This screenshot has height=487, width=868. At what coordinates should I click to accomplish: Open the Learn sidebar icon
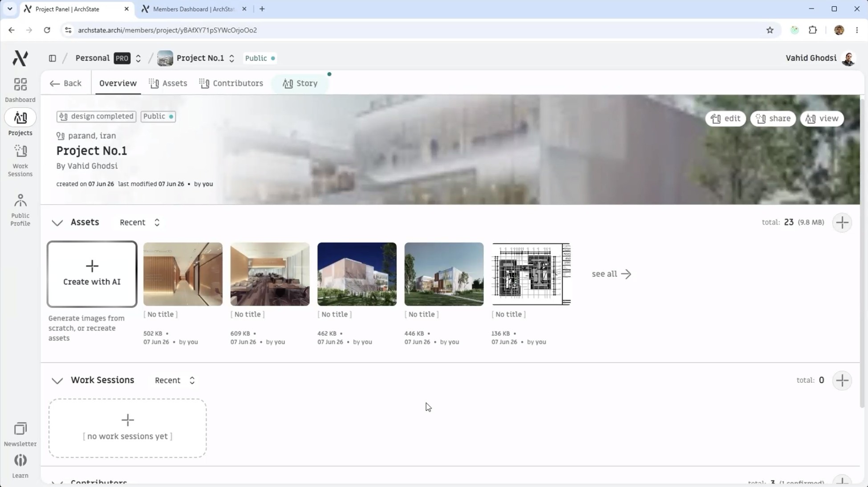click(x=20, y=466)
